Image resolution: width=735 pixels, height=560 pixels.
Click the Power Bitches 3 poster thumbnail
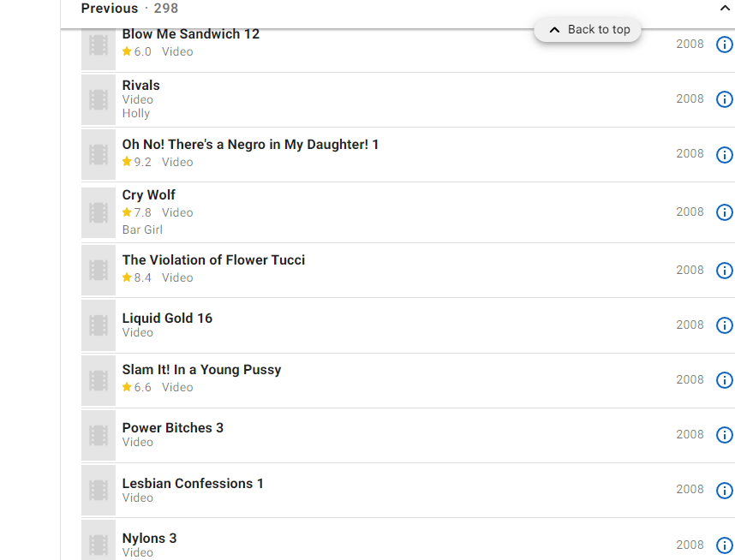coord(99,435)
